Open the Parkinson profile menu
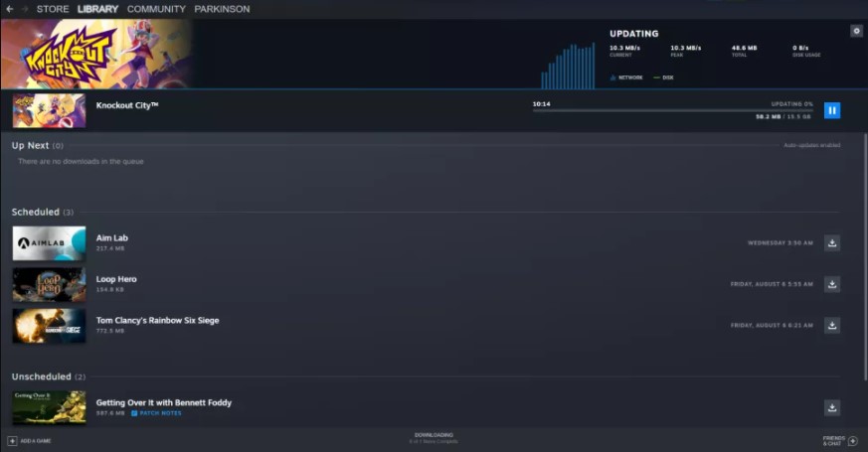The width and height of the screenshot is (868, 452). pyautogui.click(x=222, y=9)
